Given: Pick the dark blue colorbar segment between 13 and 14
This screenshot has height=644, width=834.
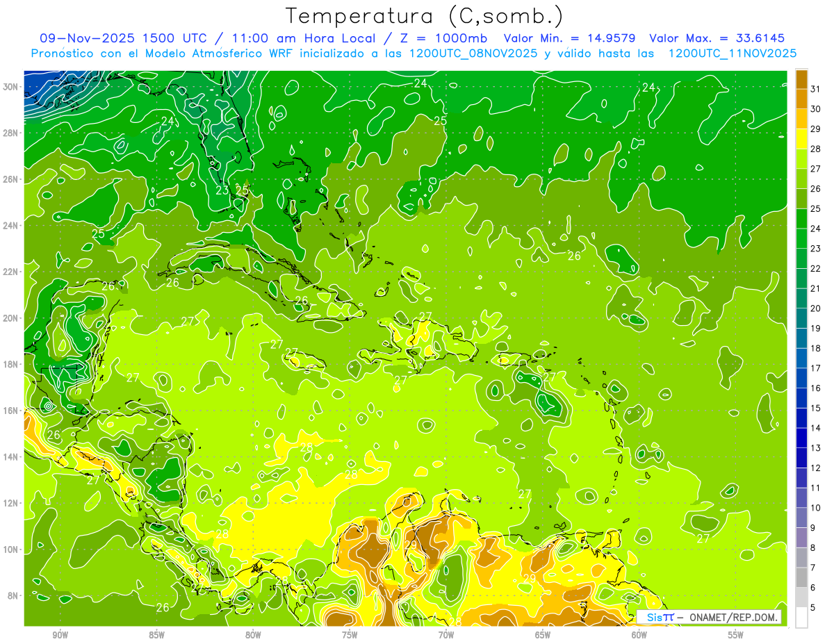Looking at the screenshot, I should point(802,438).
